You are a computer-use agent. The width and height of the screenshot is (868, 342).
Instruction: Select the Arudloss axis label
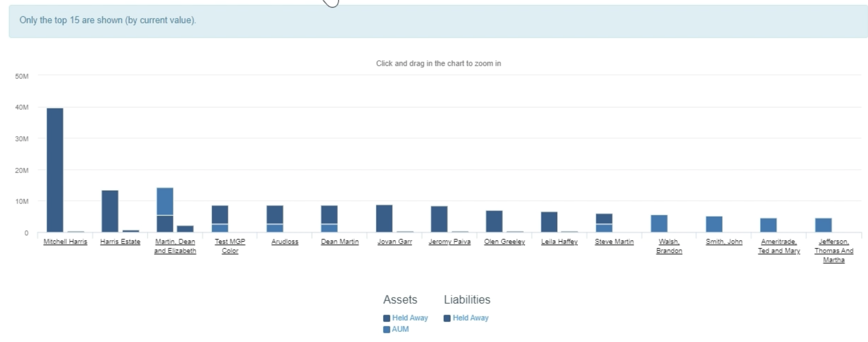point(285,242)
